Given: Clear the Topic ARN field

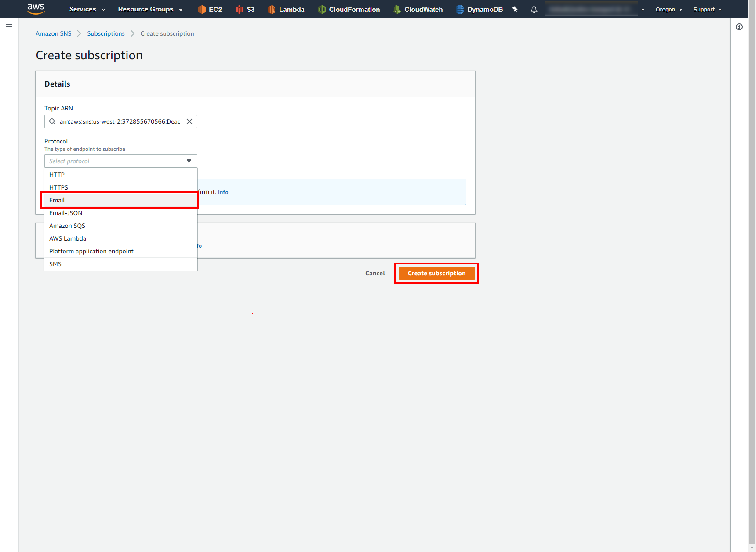Looking at the screenshot, I should coord(189,121).
